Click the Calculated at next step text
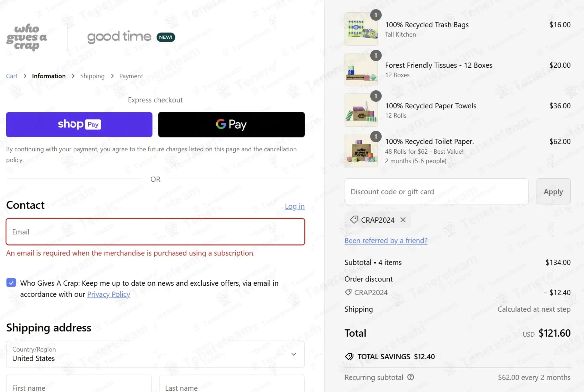 point(534,309)
